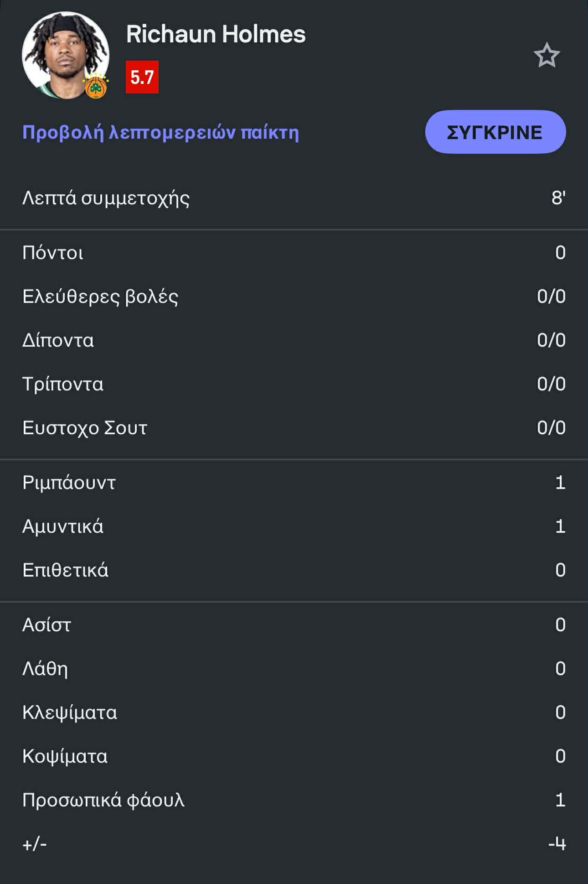Click the Ελεύθερες βολές stat label
Image resolution: width=588 pixels, height=884 pixels.
100,296
